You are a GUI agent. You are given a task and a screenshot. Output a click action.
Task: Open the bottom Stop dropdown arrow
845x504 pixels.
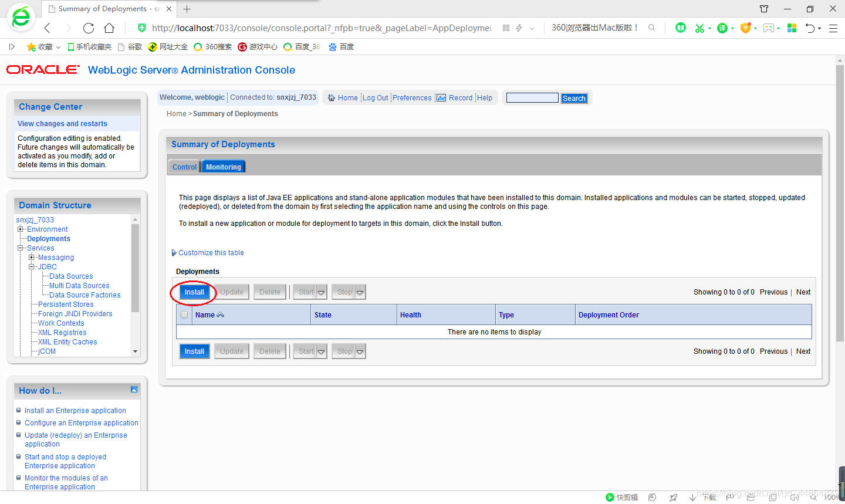tap(360, 351)
